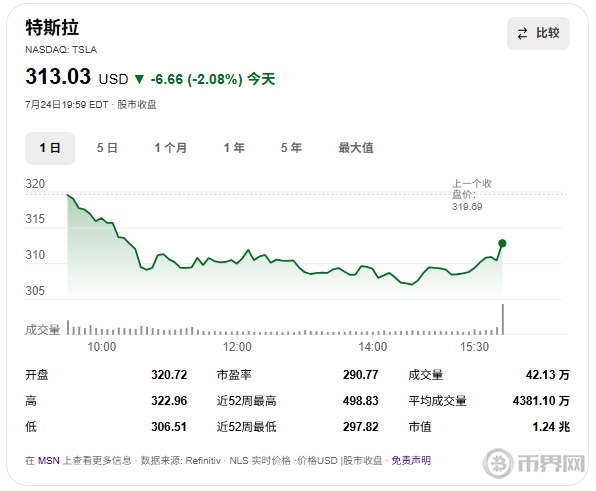Click the 上一个收盘价 319.69 label
Viewport: 596px width, 491px height.
point(471,195)
